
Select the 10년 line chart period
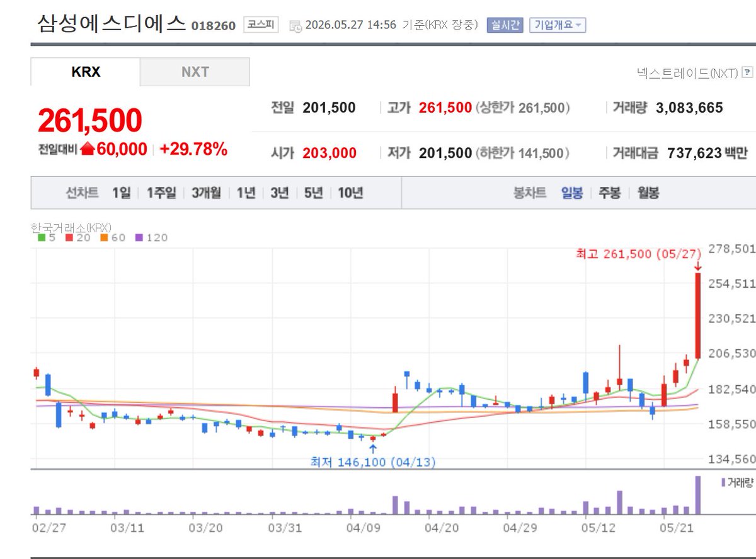pyautogui.click(x=350, y=193)
